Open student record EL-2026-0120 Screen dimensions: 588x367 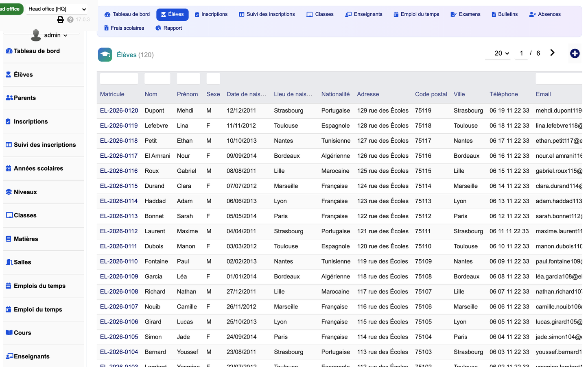[x=119, y=111]
